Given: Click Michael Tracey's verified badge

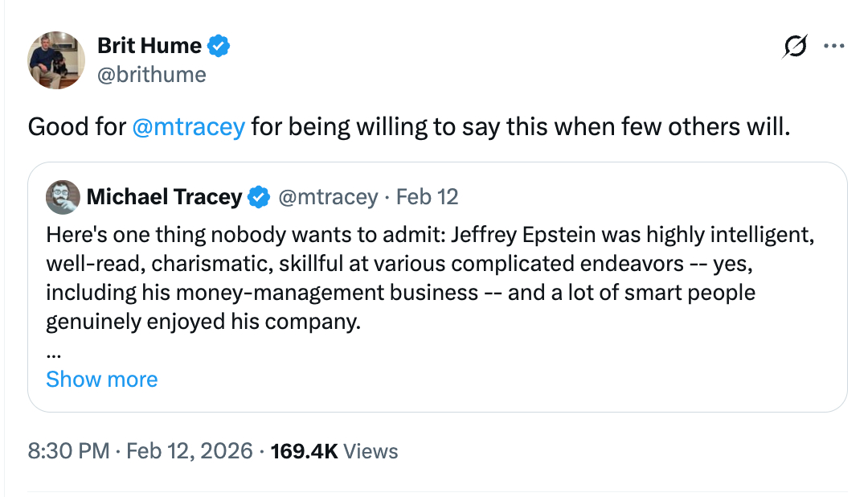Looking at the screenshot, I should 258,197.
